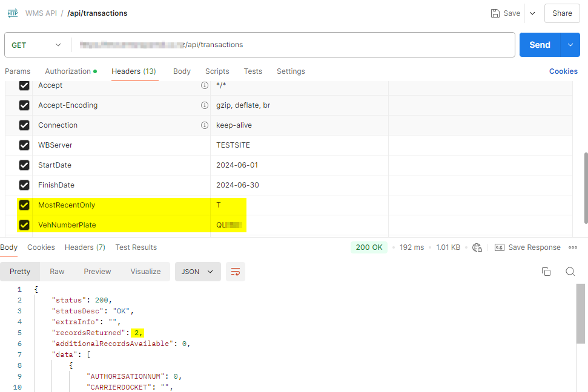This screenshot has height=392, width=588.
Task: Click the headers table vertical scrollbar
Action: coord(586,188)
